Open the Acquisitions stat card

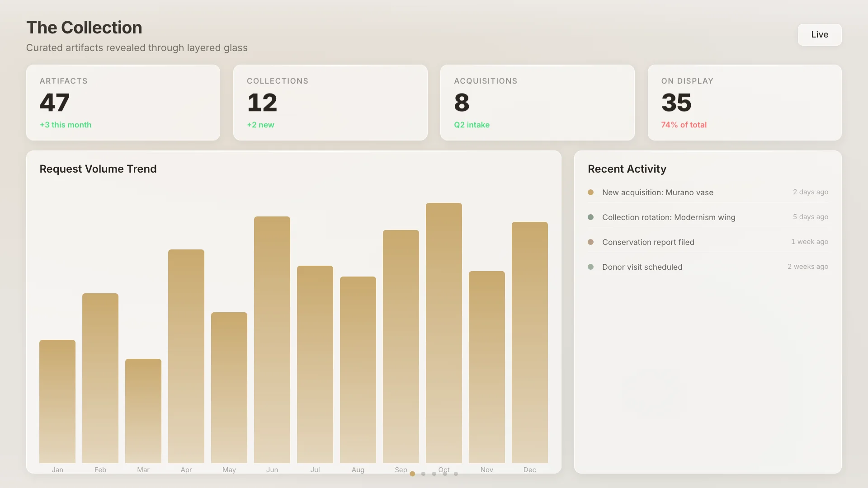pyautogui.click(x=537, y=103)
